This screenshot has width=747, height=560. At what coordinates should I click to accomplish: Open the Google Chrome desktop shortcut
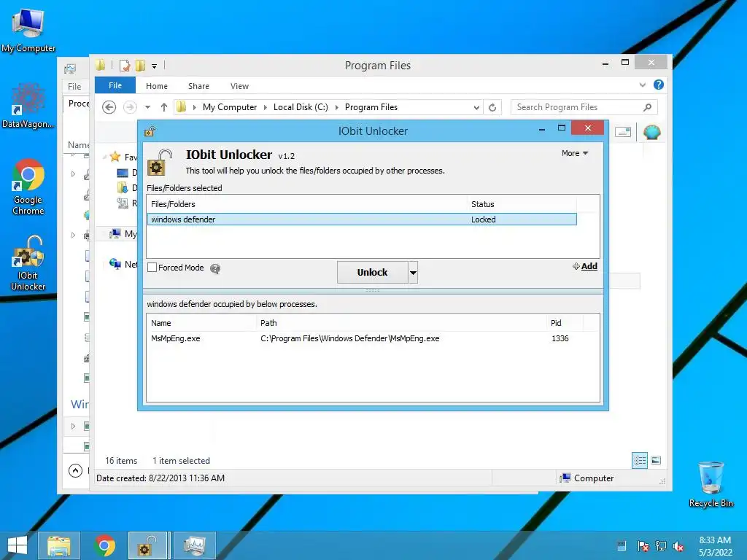(x=28, y=187)
